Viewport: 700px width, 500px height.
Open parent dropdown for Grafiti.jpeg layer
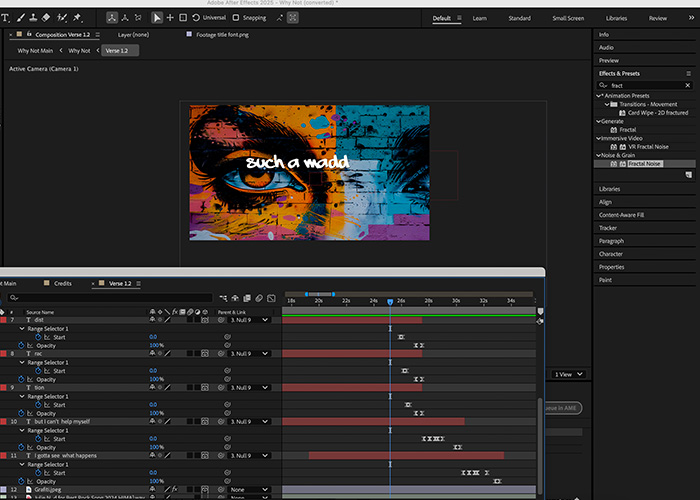coord(249,489)
